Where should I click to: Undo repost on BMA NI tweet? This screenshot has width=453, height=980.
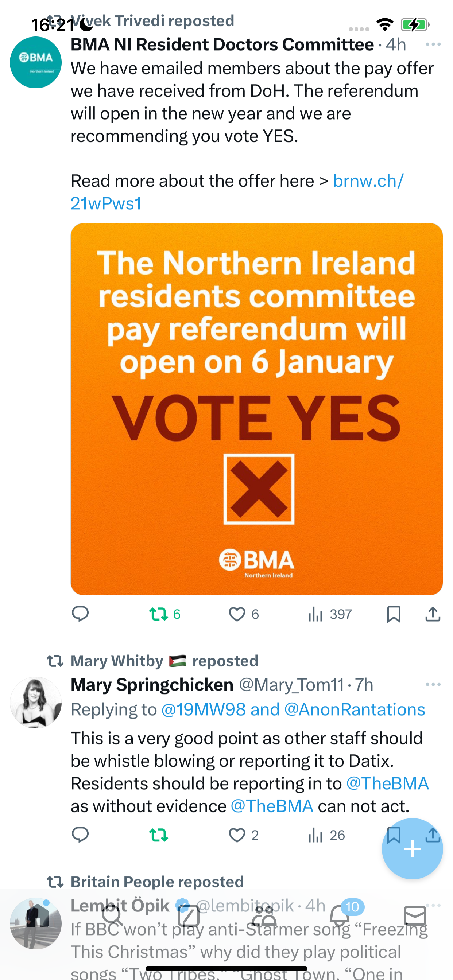tap(164, 614)
